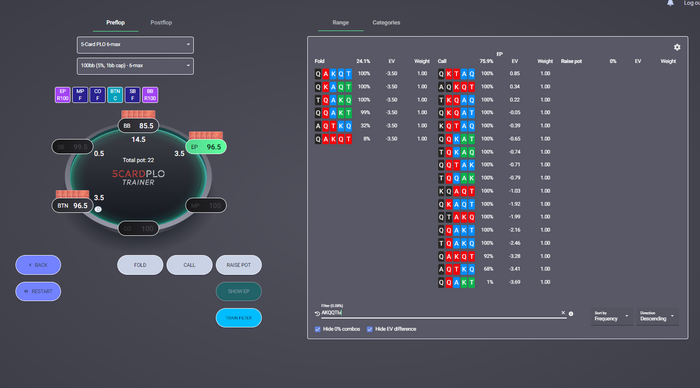Select the Call row with EV -0.05
700x388 pixels.
tap(496, 113)
